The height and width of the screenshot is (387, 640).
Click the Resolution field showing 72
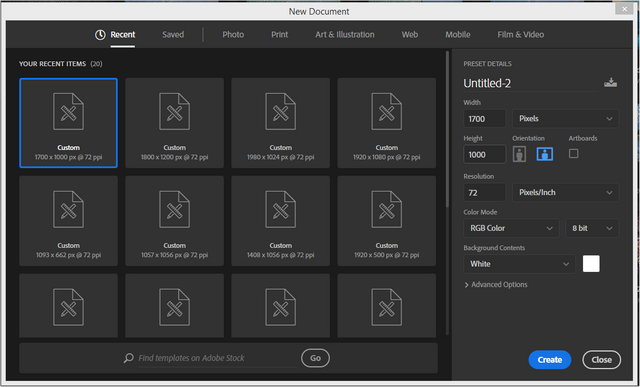pyautogui.click(x=484, y=192)
